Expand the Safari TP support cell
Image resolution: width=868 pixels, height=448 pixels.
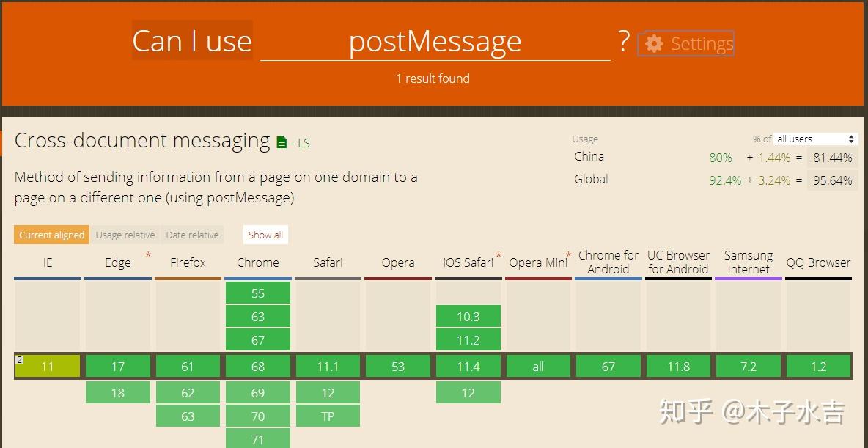point(328,416)
